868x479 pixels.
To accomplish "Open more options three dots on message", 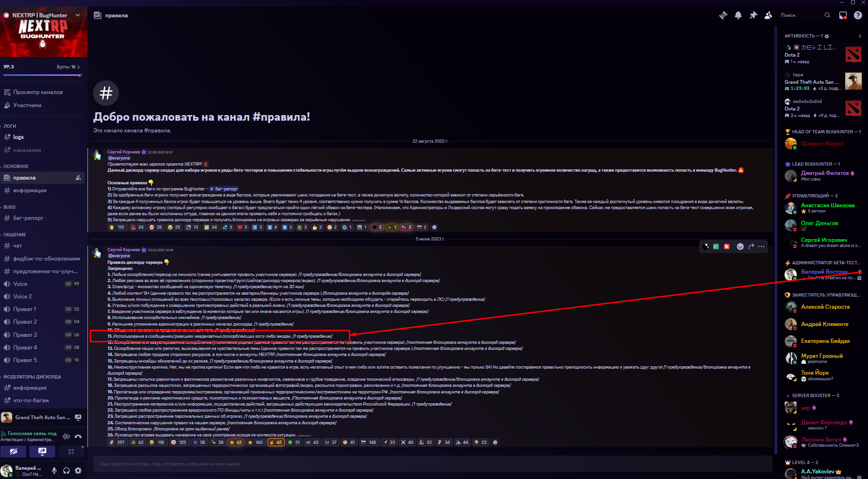I will [761, 247].
